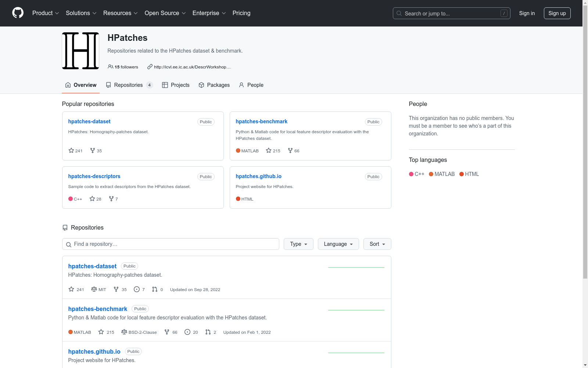Click the Sign in link
Viewport: 588px width, 368px height.
click(527, 13)
